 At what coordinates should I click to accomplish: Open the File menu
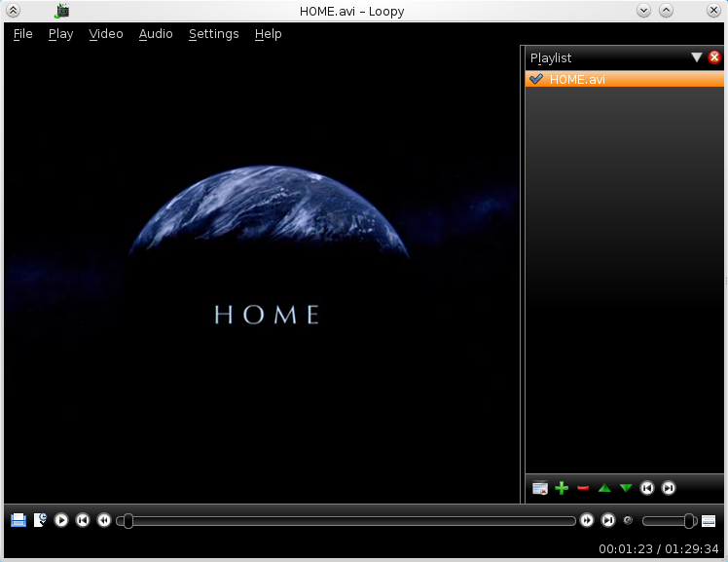[22, 34]
